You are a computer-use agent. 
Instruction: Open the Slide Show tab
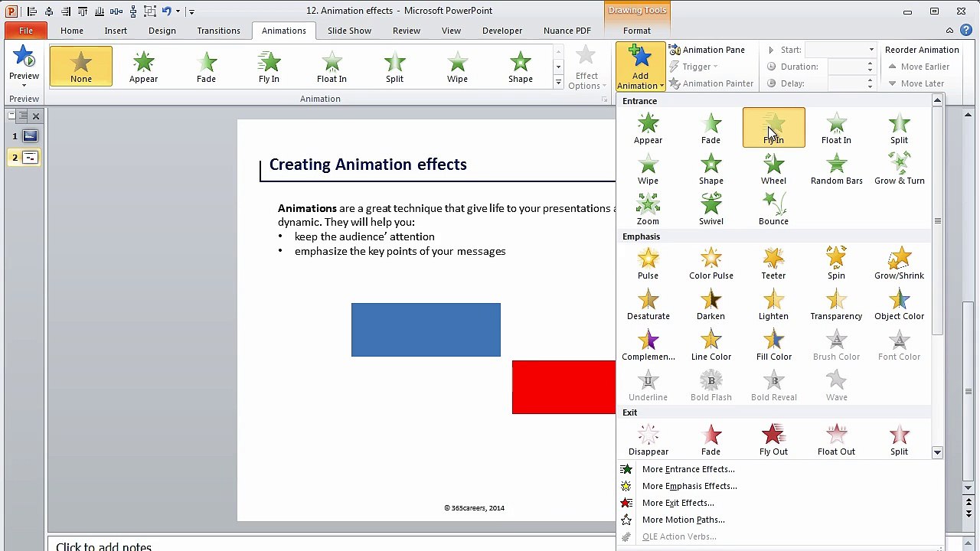tap(349, 31)
